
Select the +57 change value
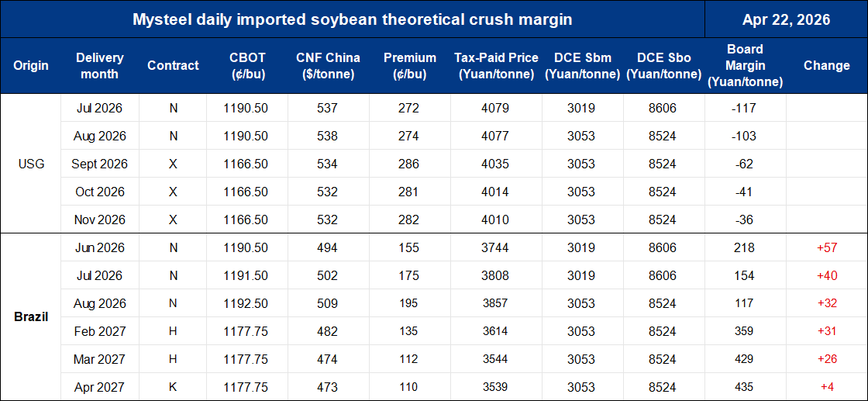[826, 247]
